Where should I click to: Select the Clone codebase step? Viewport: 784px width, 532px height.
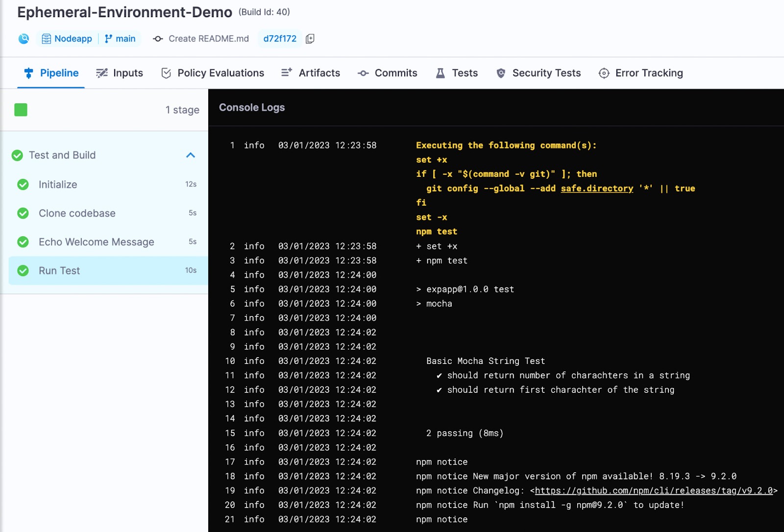[108, 213]
